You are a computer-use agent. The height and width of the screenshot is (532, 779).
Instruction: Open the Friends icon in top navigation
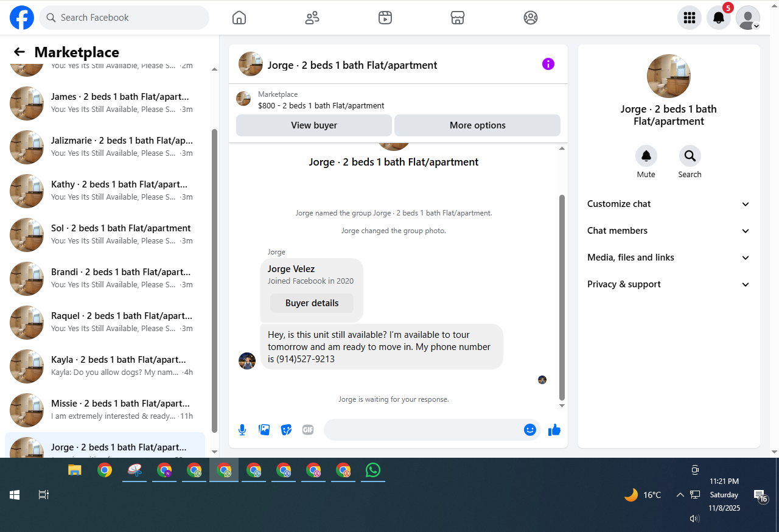pos(312,18)
